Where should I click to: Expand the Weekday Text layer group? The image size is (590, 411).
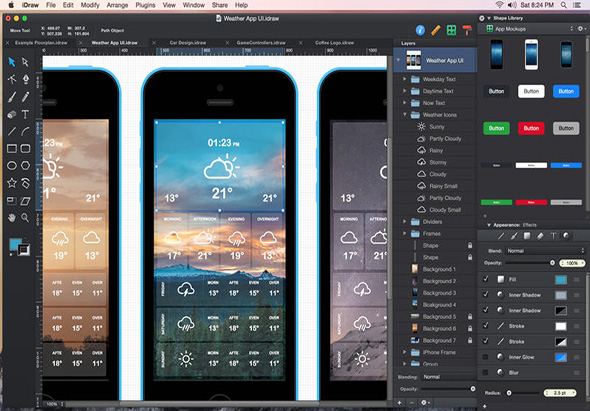(x=404, y=79)
